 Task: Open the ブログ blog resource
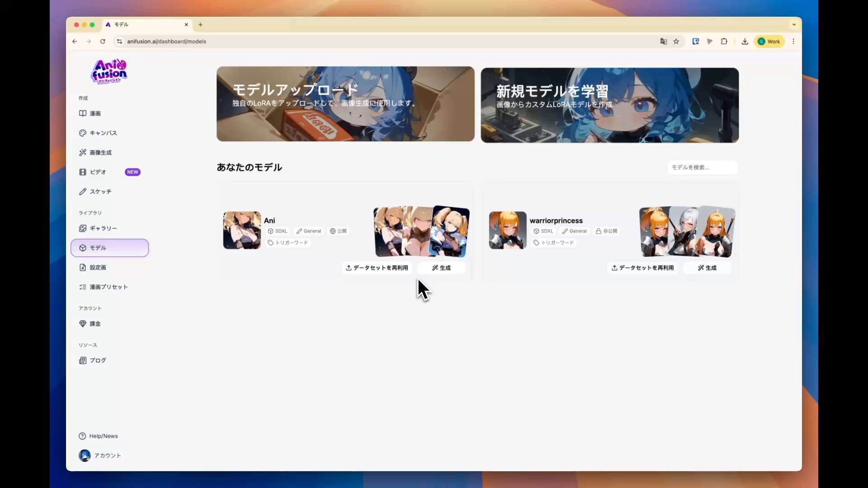pos(97,360)
